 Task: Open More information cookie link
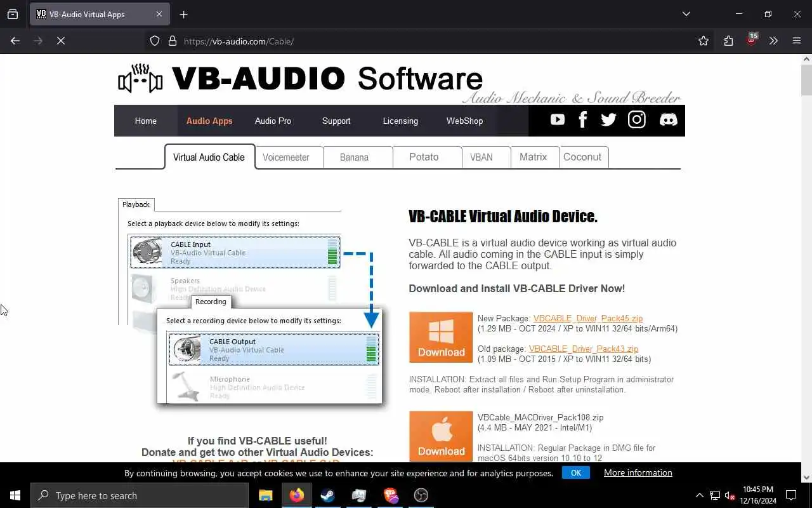pos(638,472)
